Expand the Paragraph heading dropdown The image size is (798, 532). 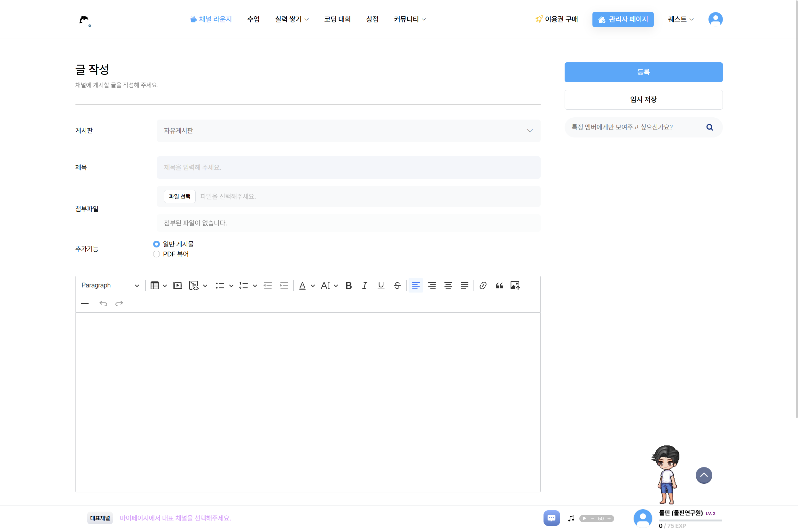click(110, 286)
